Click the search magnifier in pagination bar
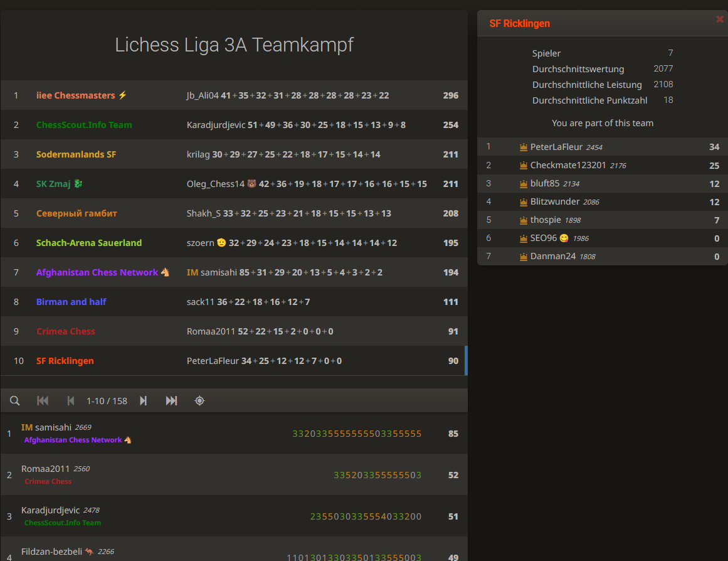728x561 pixels. pos(15,401)
